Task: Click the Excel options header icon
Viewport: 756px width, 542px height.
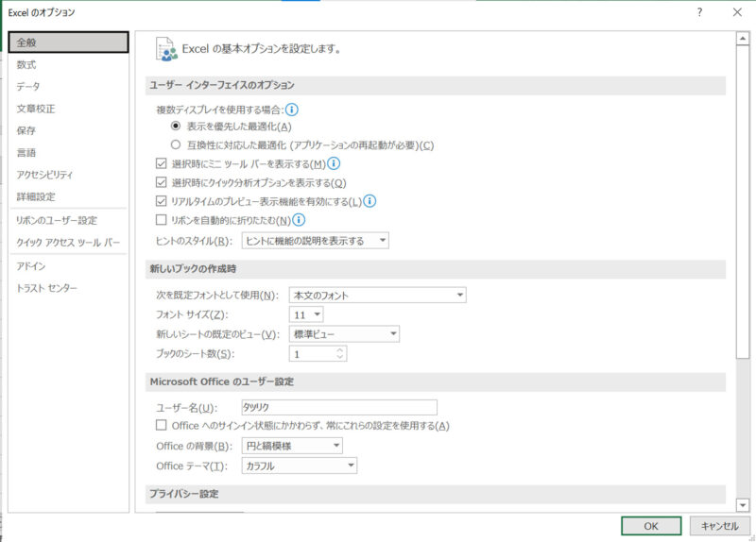Action: click(166, 49)
